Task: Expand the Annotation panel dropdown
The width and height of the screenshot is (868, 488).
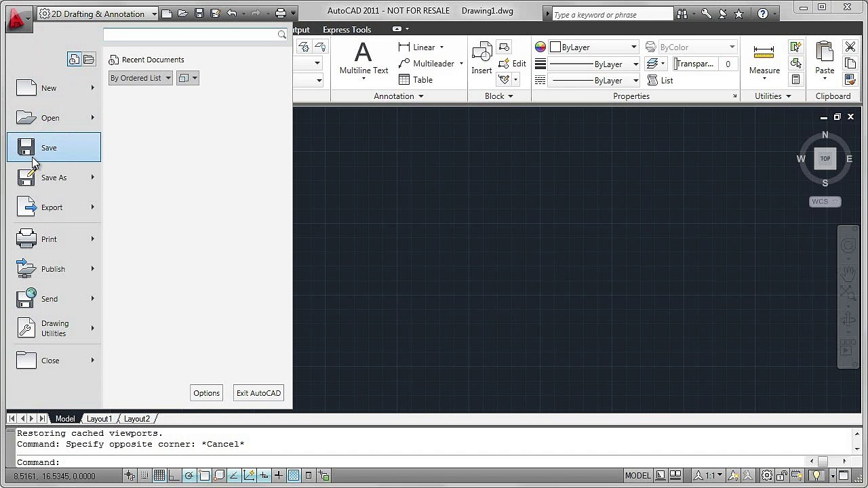Action: click(x=398, y=96)
